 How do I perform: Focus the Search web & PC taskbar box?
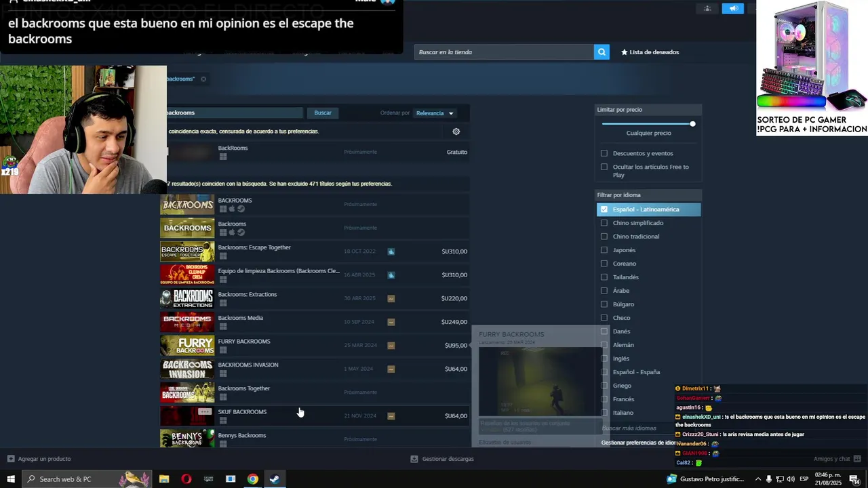[85, 479]
